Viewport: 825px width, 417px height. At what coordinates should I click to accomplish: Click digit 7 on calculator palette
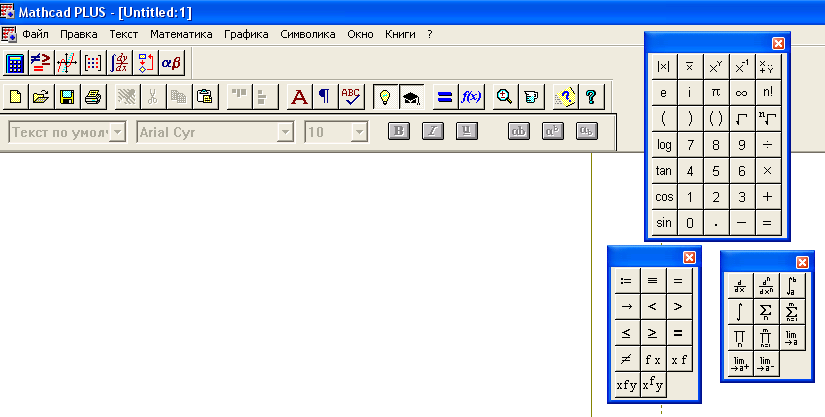click(x=690, y=145)
